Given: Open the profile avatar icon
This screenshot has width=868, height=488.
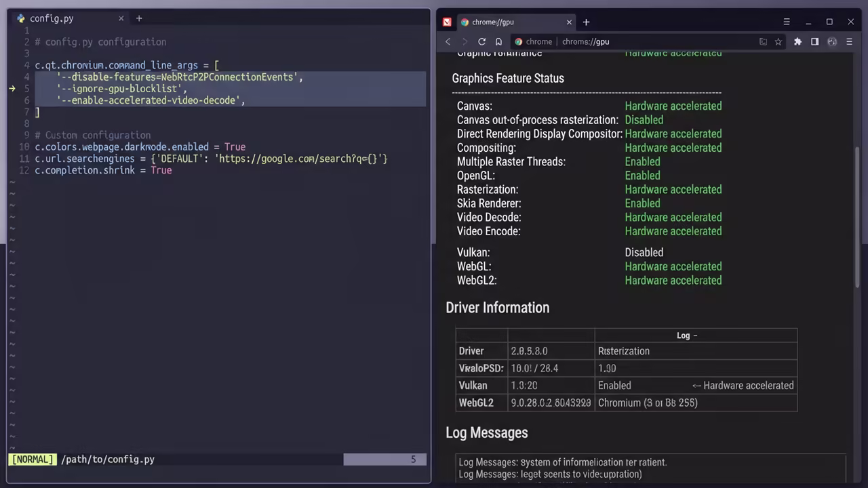Looking at the screenshot, I should pyautogui.click(x=832, y=41).
